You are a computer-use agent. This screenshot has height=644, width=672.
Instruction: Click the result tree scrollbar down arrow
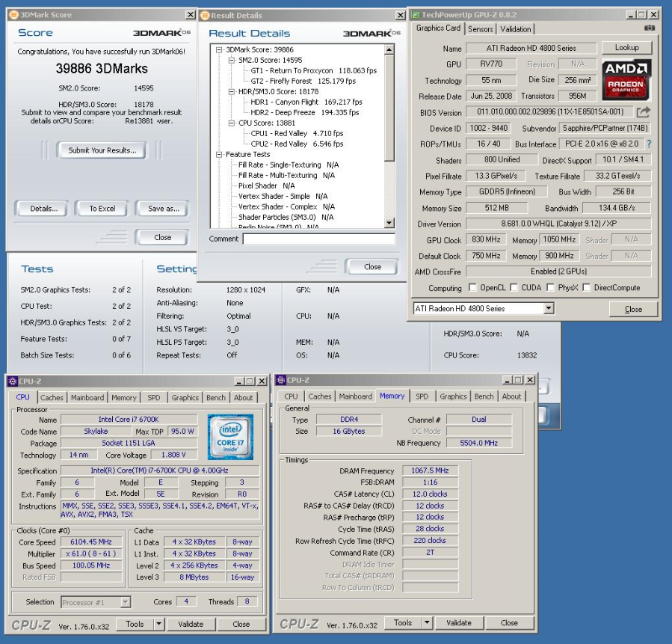pyautogui.click(x=389, y=223)
